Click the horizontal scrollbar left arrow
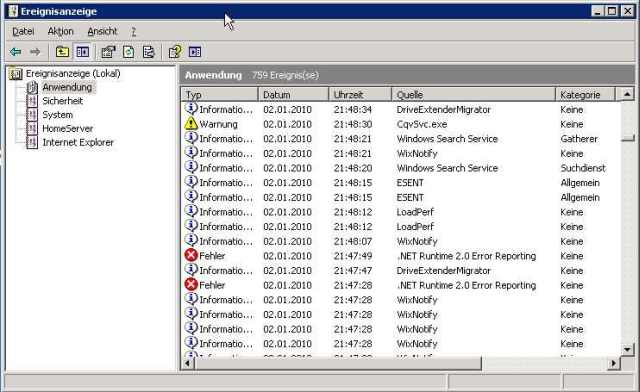This screenshot has width=640, height=392. [188, 363]
